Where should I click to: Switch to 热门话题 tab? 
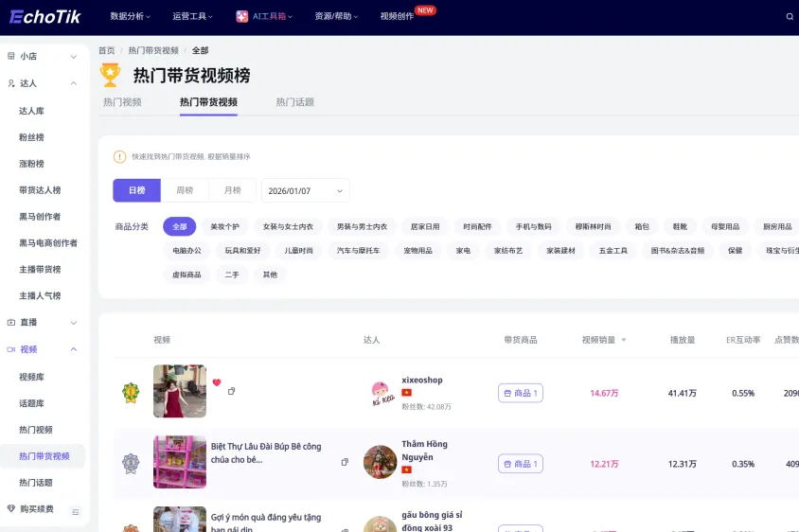click(x=295, y=102)
